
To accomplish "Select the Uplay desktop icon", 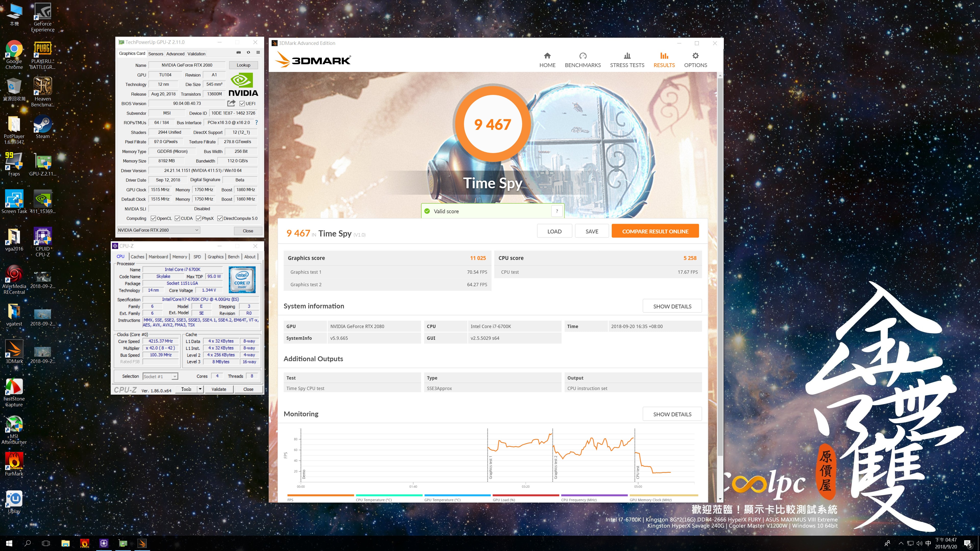I will pos(14,502).
